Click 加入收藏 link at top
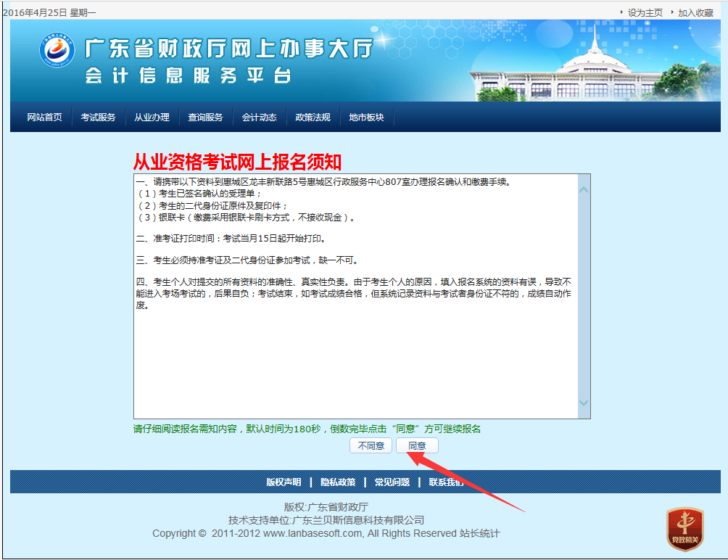Image resolution: width=728 pixels, height=560 pixels. 695,12
